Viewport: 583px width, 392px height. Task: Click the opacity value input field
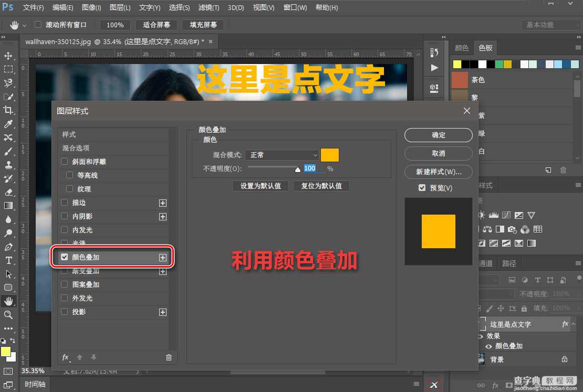[314, 168]
